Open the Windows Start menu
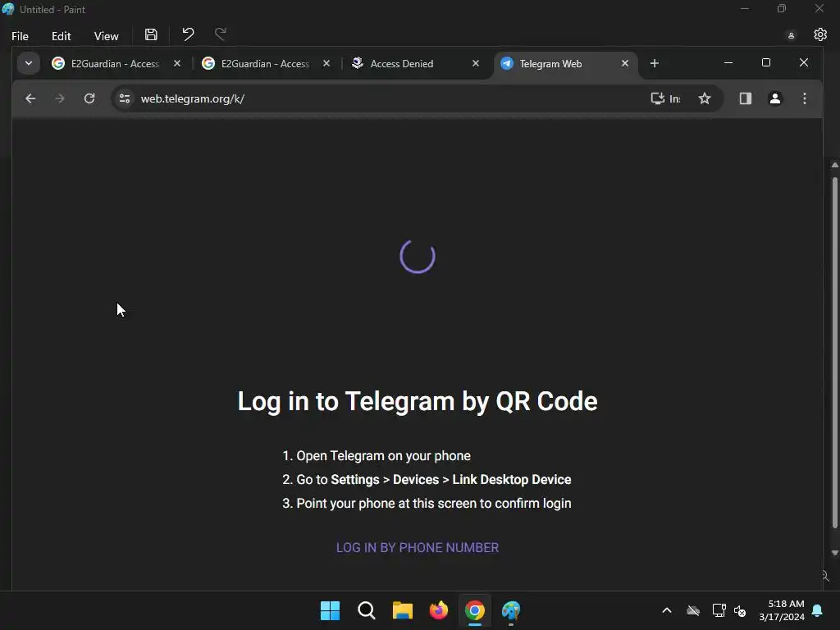Screen dimensions: 840x630 (x=330, y=610)
